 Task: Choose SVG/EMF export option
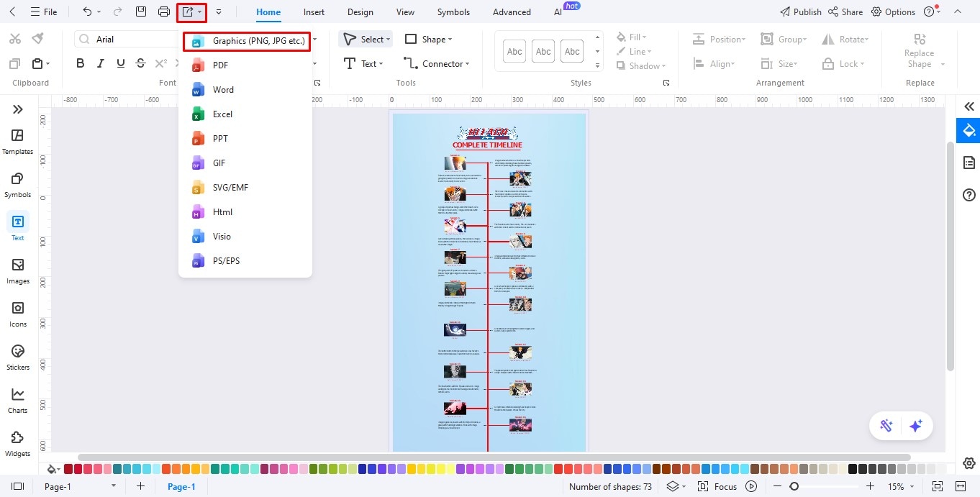click(x=245, y=187)
